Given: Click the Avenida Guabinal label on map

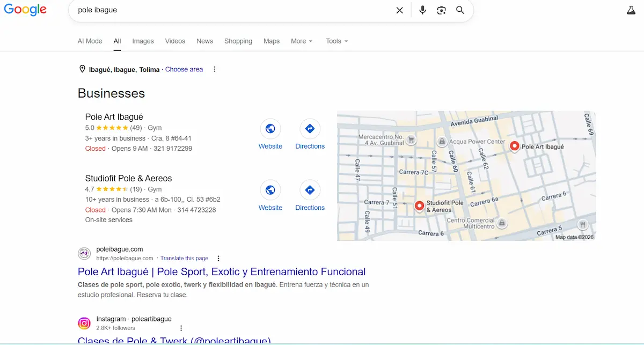Looking at the screenshot, I should (474, 121).
